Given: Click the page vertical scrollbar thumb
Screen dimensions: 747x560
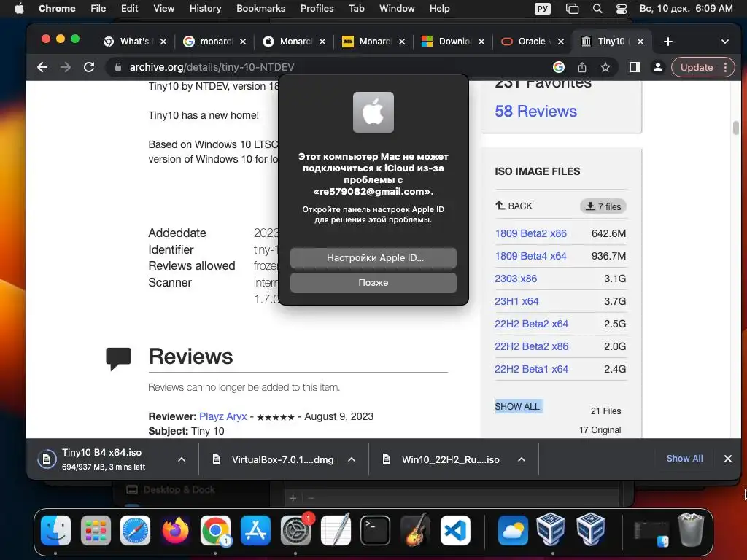Looking at the screenshot, I should [736, 128].
